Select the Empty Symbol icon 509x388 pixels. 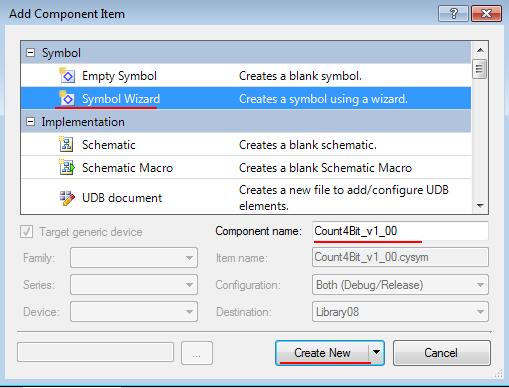click(67, 76)
